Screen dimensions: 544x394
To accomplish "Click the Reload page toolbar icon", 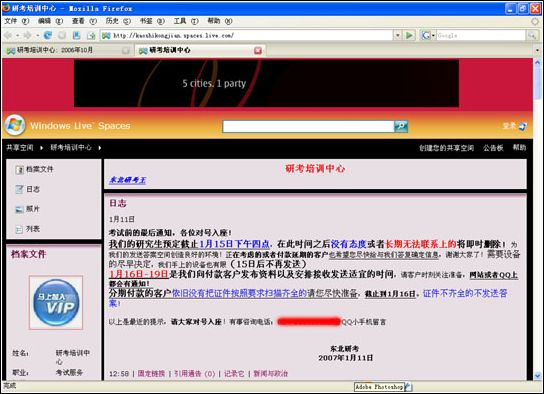I will coord(48,35).
